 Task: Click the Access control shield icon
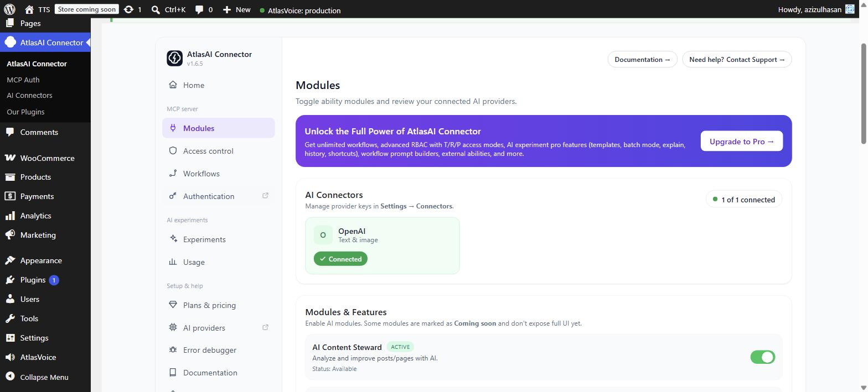pos(173,150)
